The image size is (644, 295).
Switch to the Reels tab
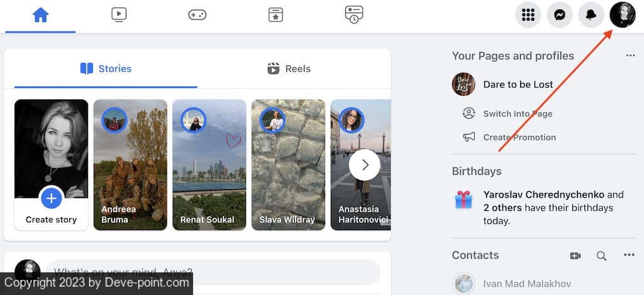point(289,69)
